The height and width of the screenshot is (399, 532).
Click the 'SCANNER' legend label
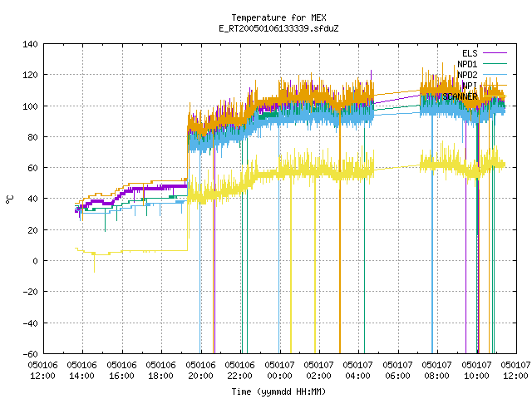coord(460,96)
